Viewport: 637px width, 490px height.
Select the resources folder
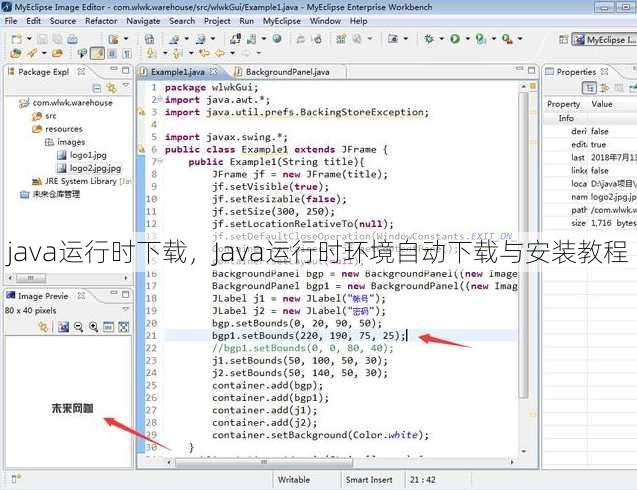(64, 129)
